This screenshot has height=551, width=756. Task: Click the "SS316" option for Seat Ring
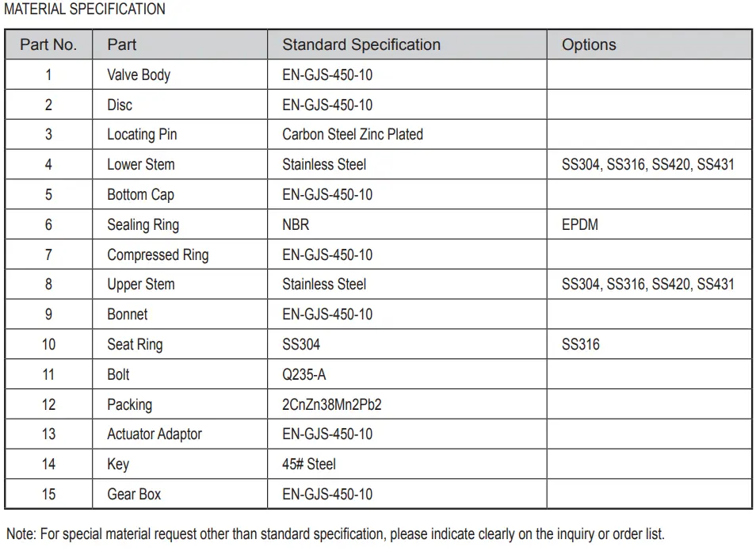580,345
